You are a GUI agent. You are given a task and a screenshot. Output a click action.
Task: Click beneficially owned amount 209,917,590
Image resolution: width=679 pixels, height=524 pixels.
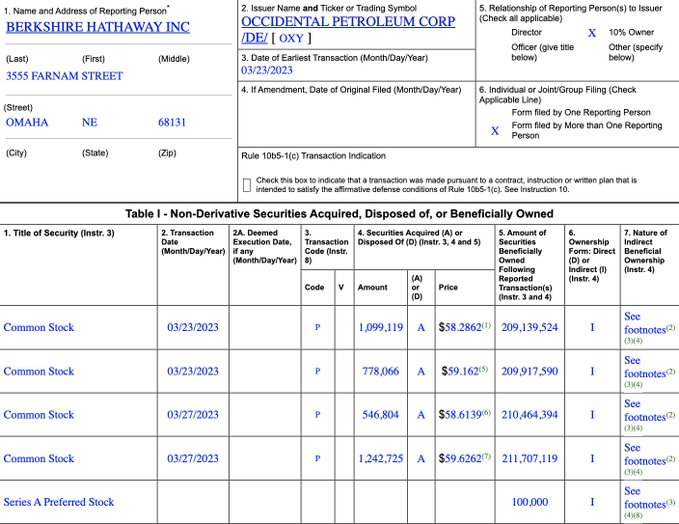coord(530,371)
